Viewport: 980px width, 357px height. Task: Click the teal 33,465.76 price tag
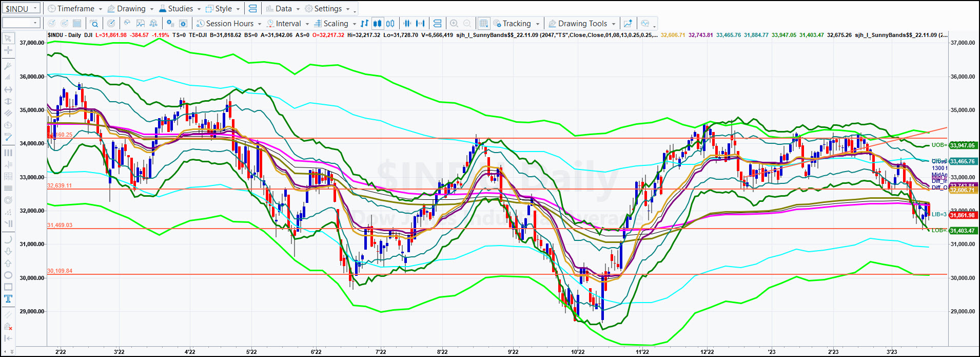964,161
